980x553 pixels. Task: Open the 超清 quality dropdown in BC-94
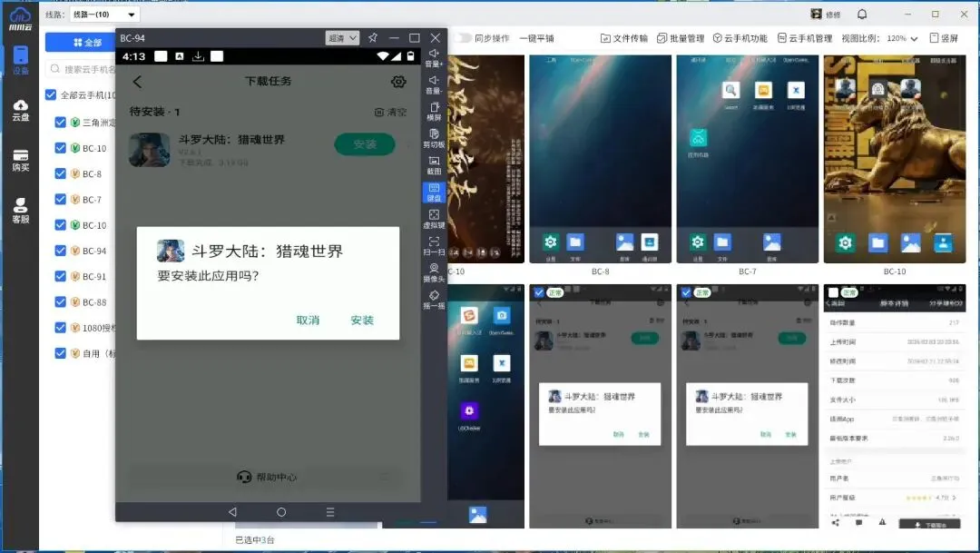point(342,38)
